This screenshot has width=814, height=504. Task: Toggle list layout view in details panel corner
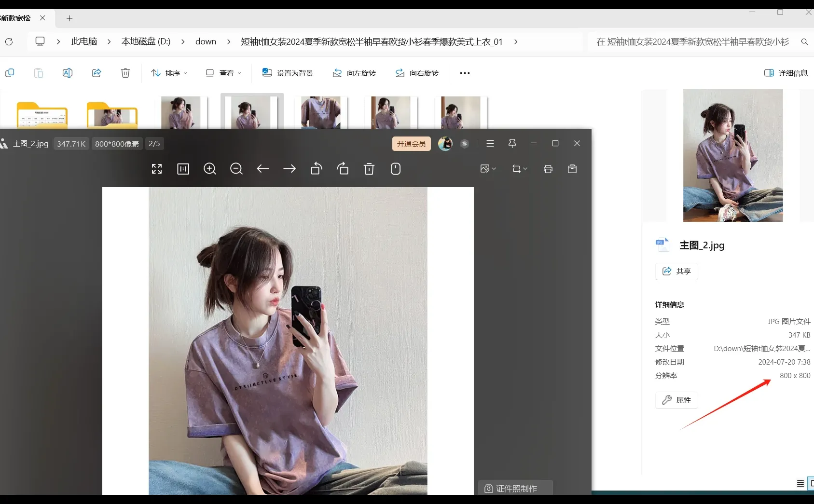tap(800, 483)
